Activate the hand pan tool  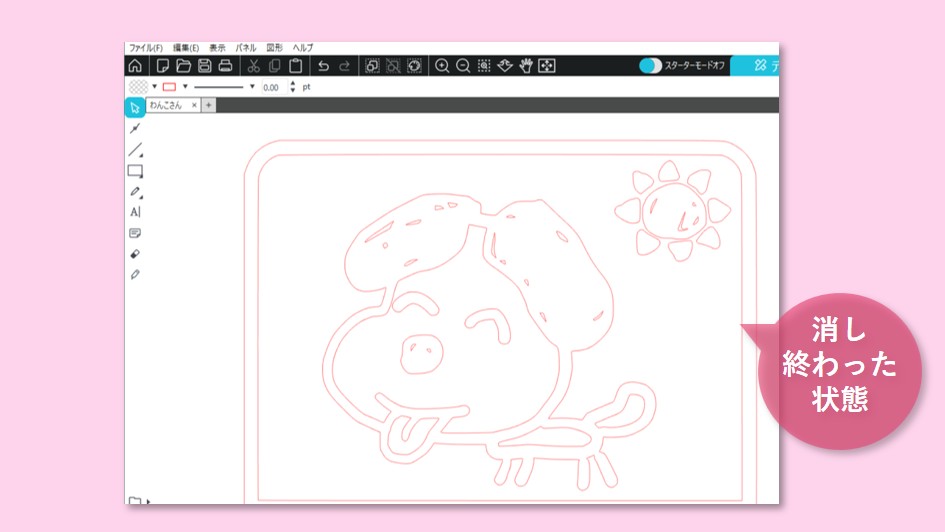pyautogui.click(x=526, y=66)
